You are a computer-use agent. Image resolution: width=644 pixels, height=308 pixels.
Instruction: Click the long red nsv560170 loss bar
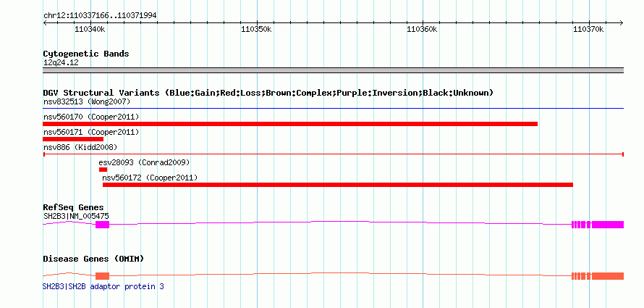[x=290, y=124]
